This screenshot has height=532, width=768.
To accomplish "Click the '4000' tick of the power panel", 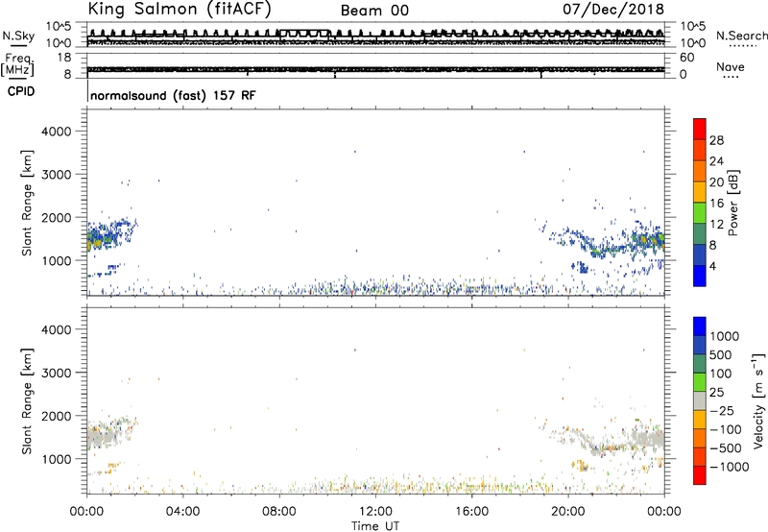I will (57, 132).
